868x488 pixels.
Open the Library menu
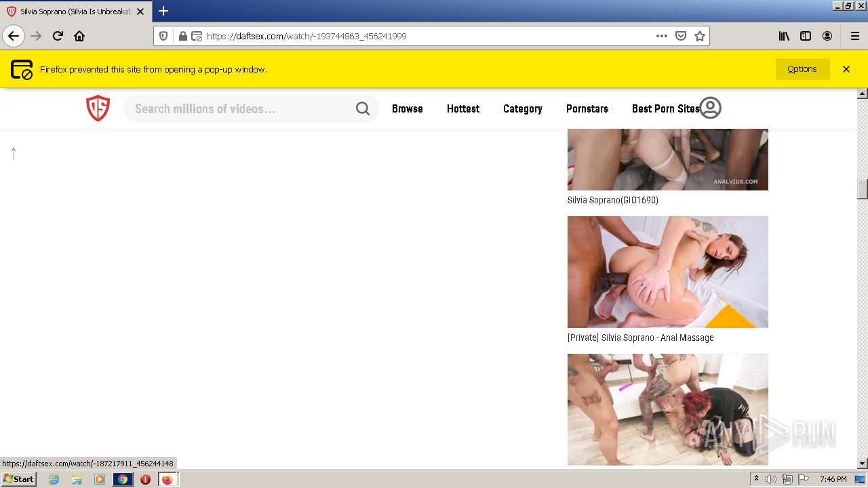pos(784,36)
